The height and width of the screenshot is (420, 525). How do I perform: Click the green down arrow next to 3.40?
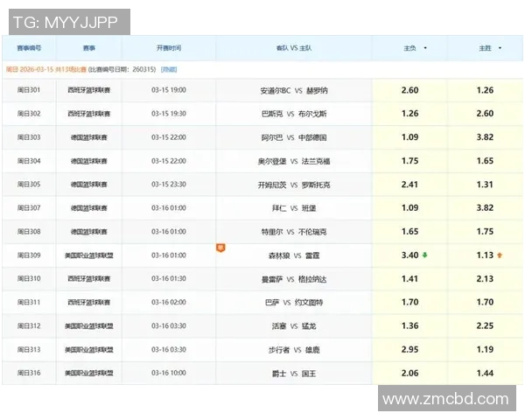coord(425,255)
